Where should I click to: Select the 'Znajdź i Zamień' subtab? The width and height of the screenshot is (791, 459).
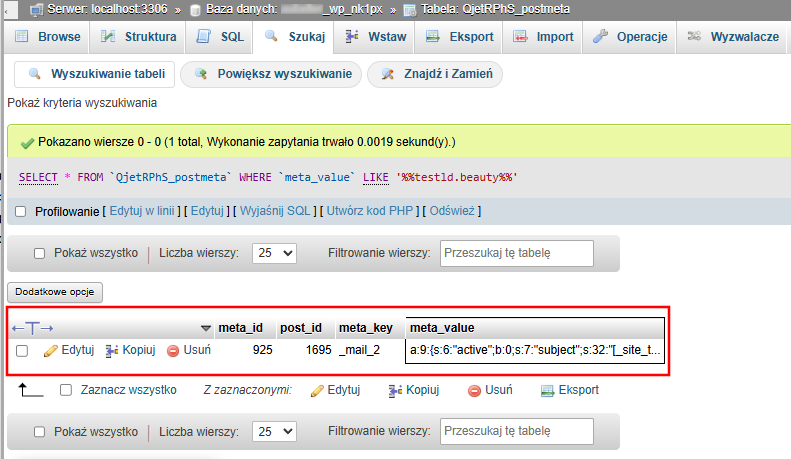[435, 74]
